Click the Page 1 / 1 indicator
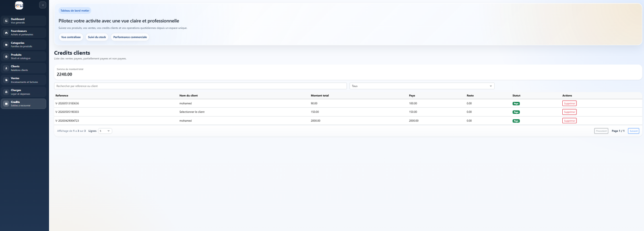The image size is (644, 231). 618,131
